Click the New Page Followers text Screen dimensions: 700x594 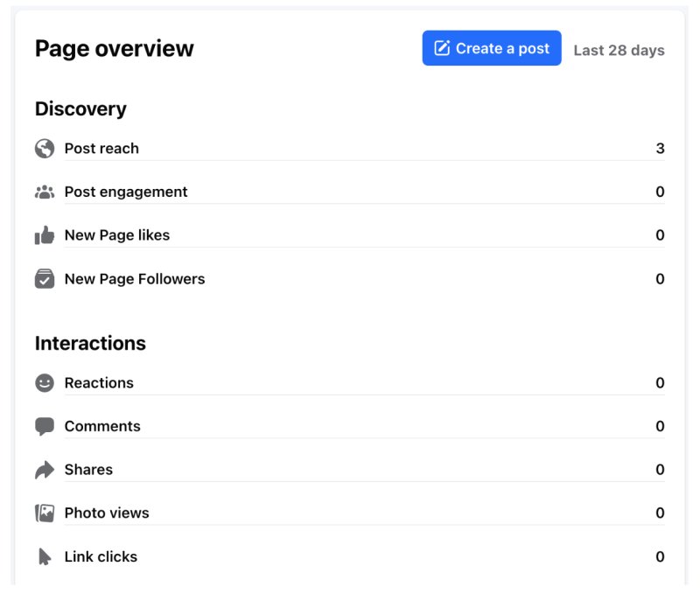click(135, 279)
